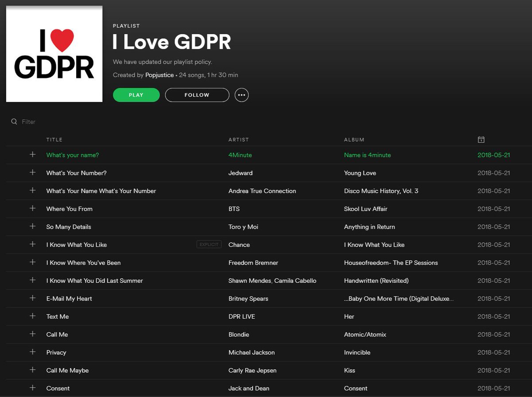Open album Houseofreedom- The EP Sessions
532x397 pixels.
coord(391,263)
